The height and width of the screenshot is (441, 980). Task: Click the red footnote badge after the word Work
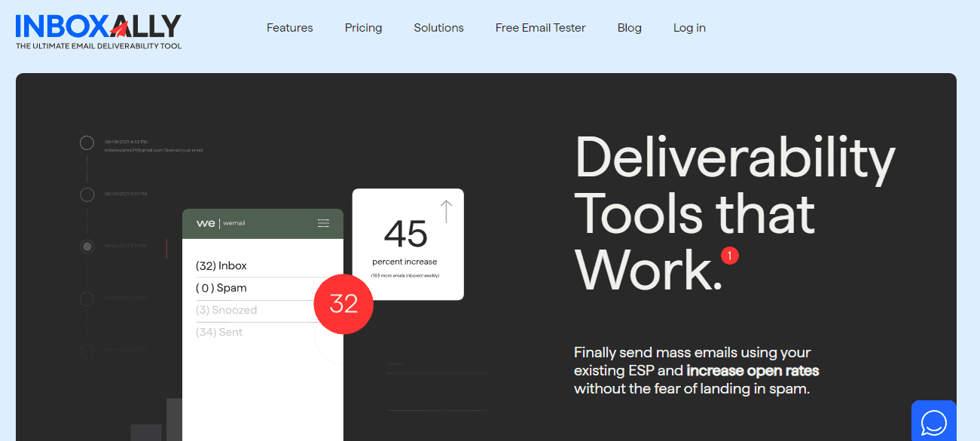(x=728, y=256)
